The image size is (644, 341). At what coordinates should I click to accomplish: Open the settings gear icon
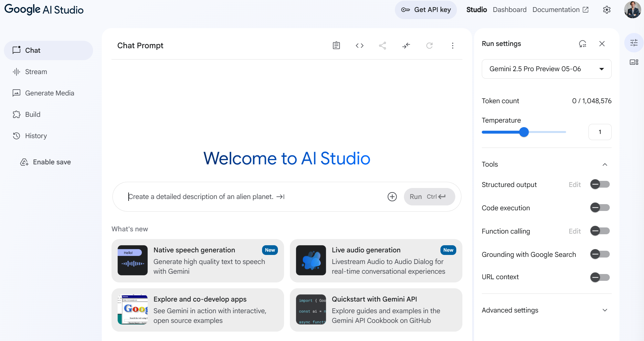[x=607, y=10]
